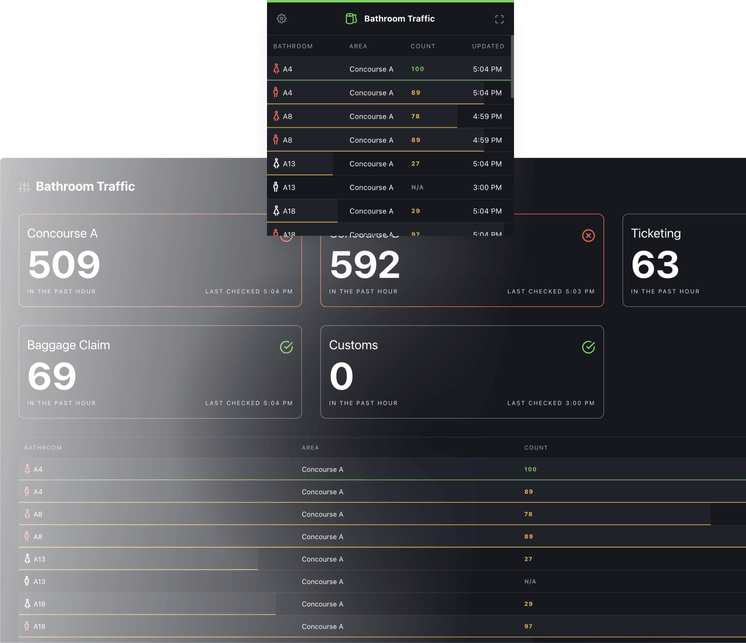Click toilet paper icon beside popup title

(x=351, y=19)
